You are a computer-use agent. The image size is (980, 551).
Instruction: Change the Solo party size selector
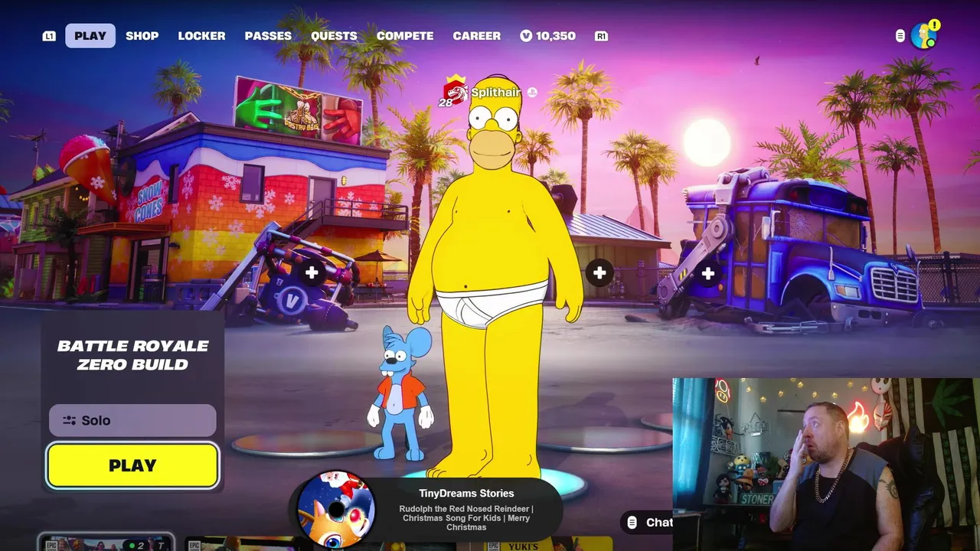(x=132, y=420)
